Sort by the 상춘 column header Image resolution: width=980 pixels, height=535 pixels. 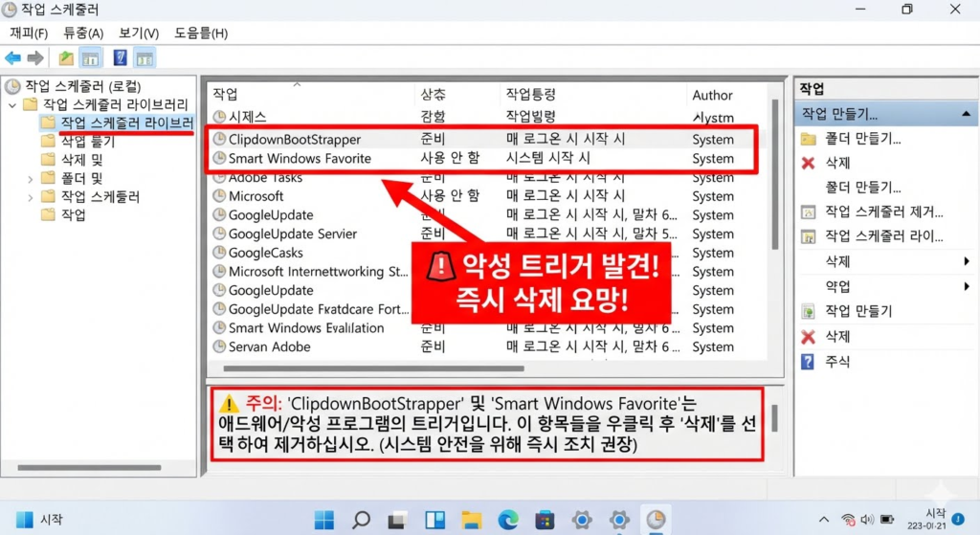click(x=434, y=95)
